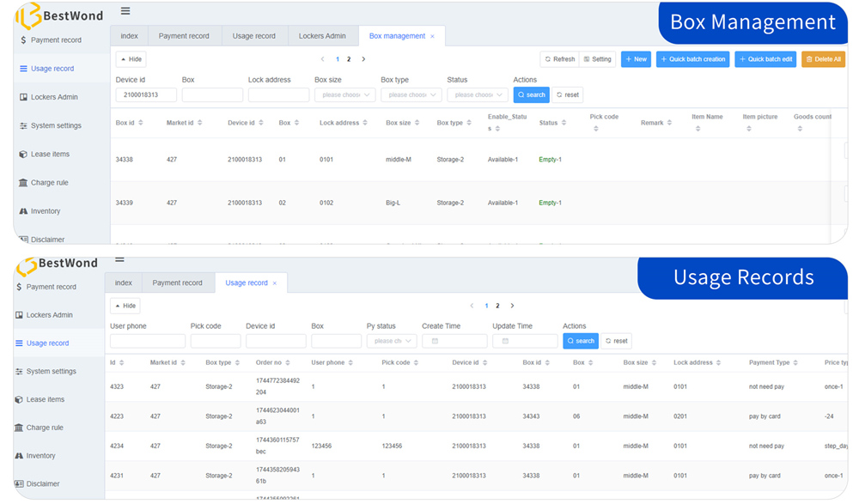Click the Quick batch creation button
Viewport: 859px width, 504px height.
click(x=692, y=59)
